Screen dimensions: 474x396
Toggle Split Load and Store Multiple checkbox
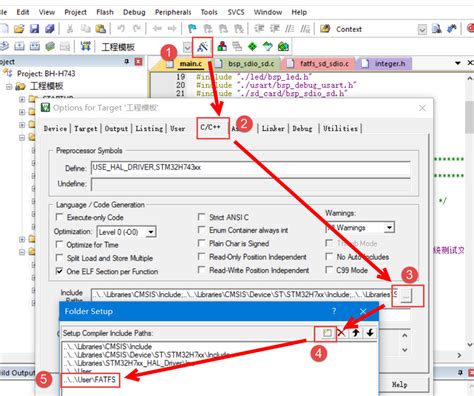(x=59, y=258)
